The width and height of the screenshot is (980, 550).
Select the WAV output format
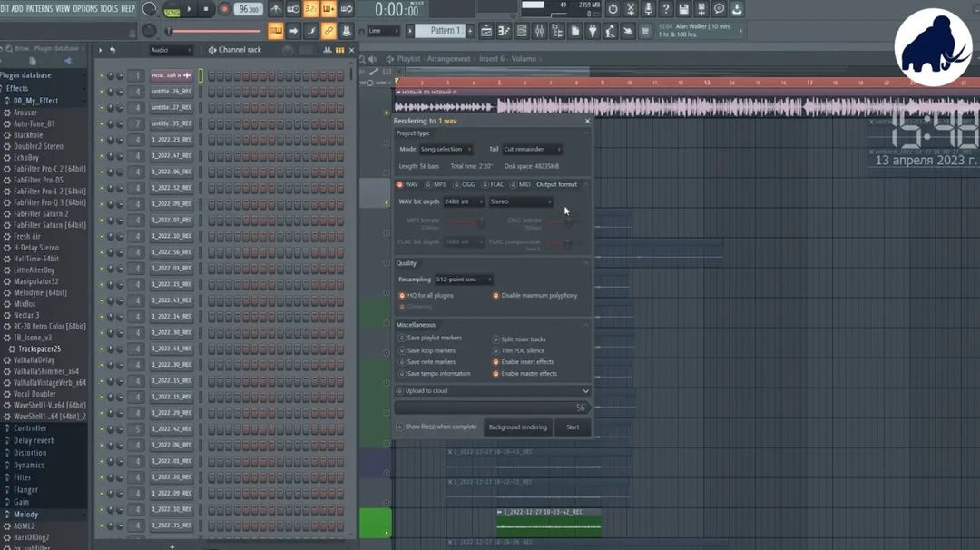[x=407, y=184]
